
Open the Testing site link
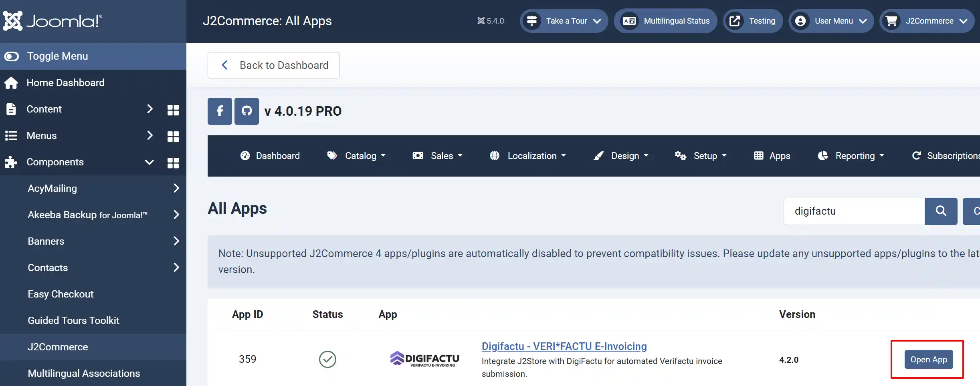(753, 21)
